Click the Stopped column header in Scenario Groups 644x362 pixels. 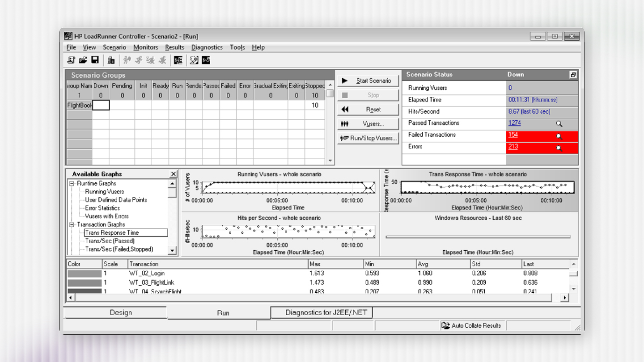[x=315, y=86]
